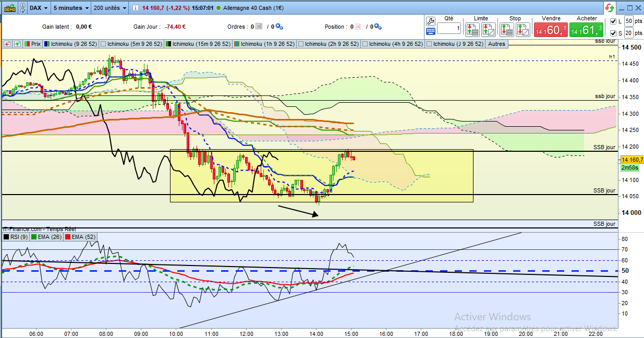Uncheck the S points checkbox
This screenshot has height=338, width=644.
coord(612,33)
